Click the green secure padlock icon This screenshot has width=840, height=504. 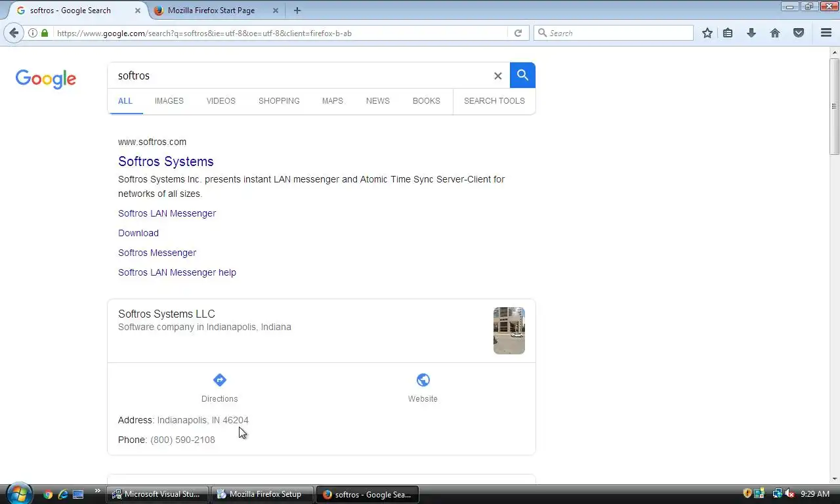click(x=45, y=33)
